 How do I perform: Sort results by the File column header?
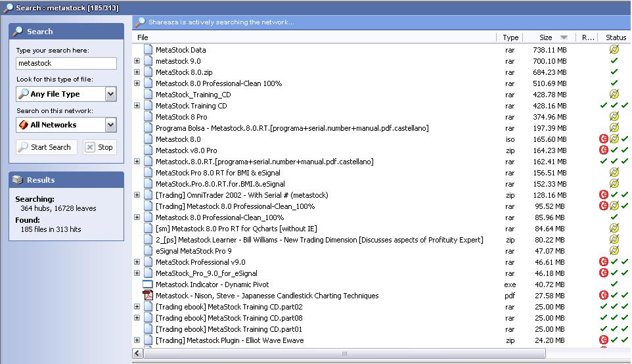[315, 37]
